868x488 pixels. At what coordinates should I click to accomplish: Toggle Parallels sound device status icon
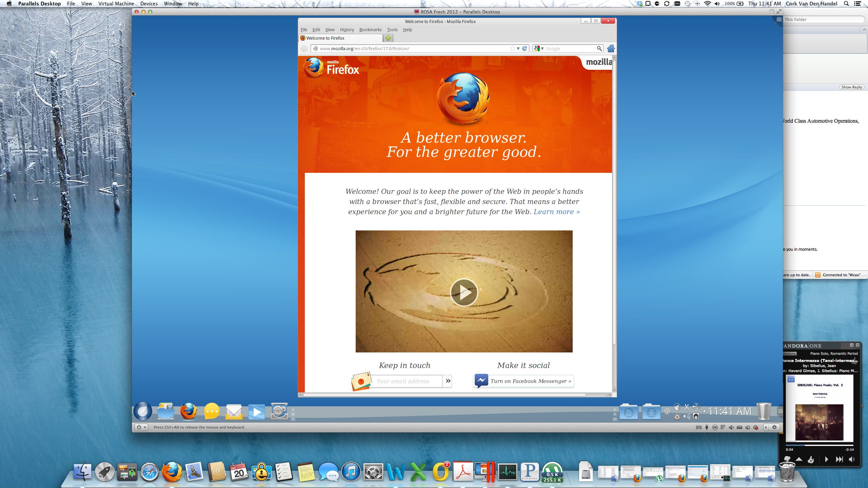[731, 427]
